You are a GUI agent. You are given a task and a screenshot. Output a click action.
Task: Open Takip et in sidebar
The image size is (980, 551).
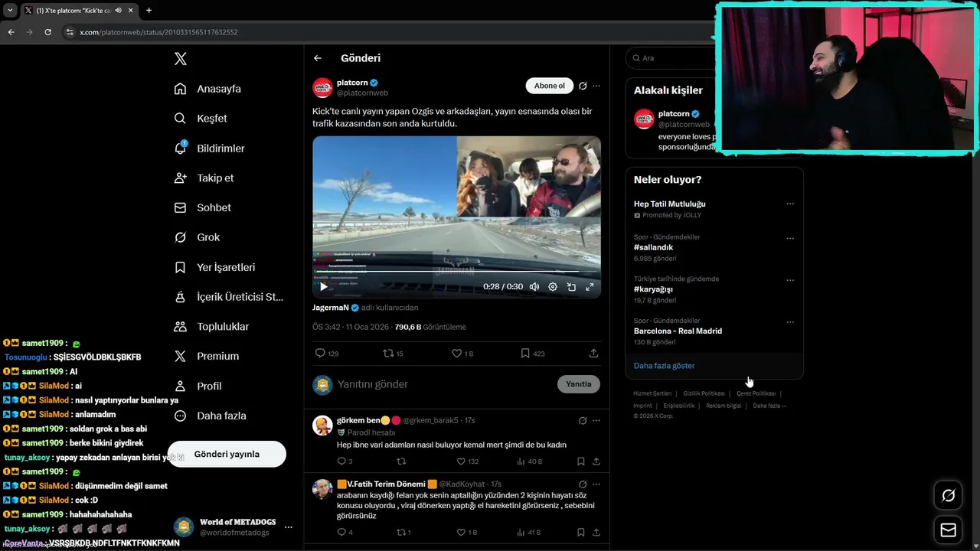[204, 178]
